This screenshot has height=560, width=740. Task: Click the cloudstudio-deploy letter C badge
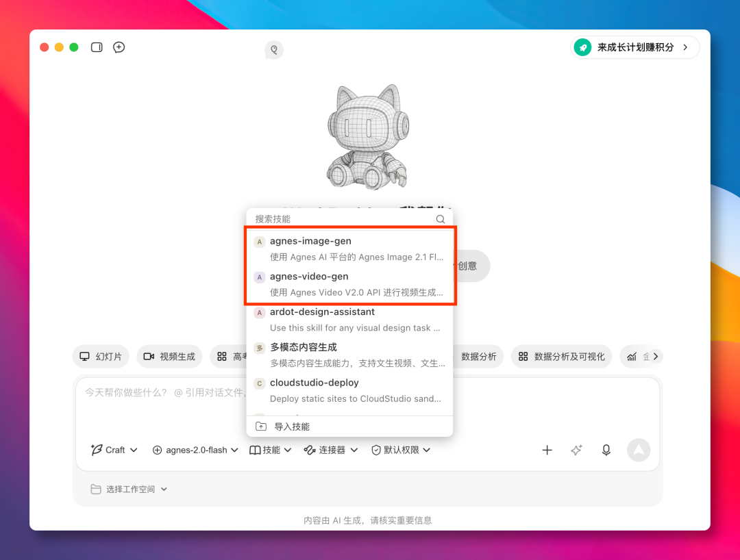click(x=259, y=383)
